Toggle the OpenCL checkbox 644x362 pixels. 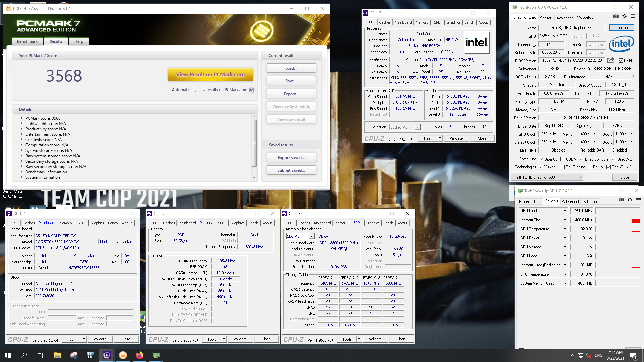click(x=541, y=159)
